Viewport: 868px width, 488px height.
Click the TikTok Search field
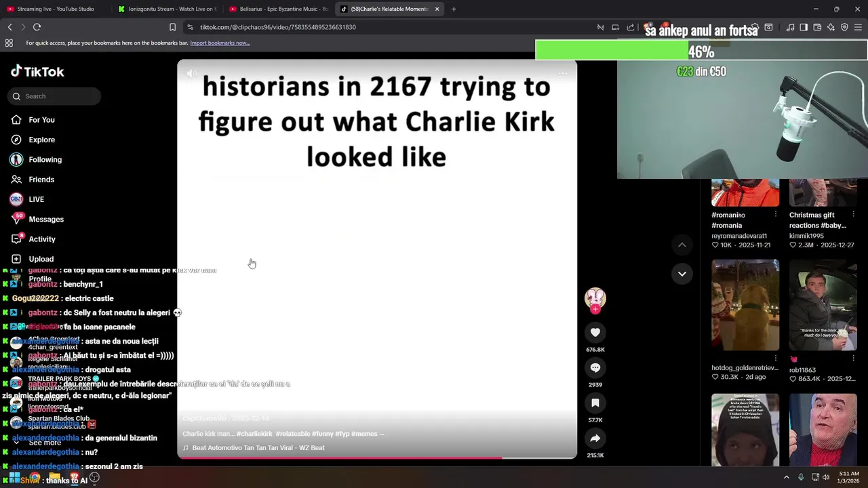click(55, 96)
